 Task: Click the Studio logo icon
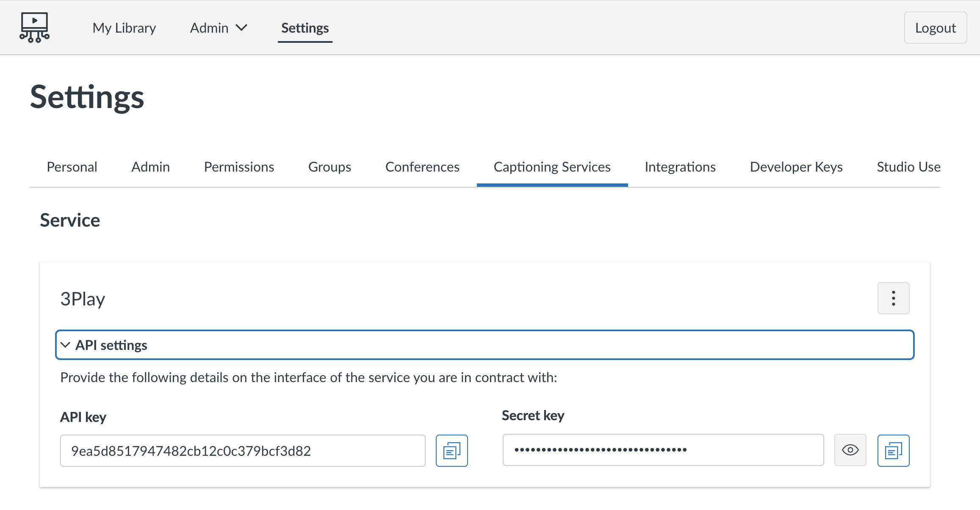pyautogui.click(x=34, y=28)
